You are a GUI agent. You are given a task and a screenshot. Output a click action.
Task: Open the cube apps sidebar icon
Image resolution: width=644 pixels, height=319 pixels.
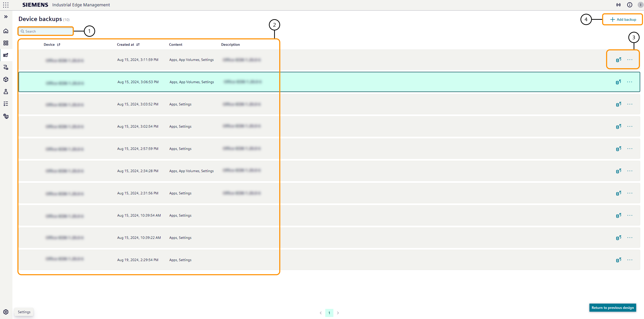[x=6, y=79]
